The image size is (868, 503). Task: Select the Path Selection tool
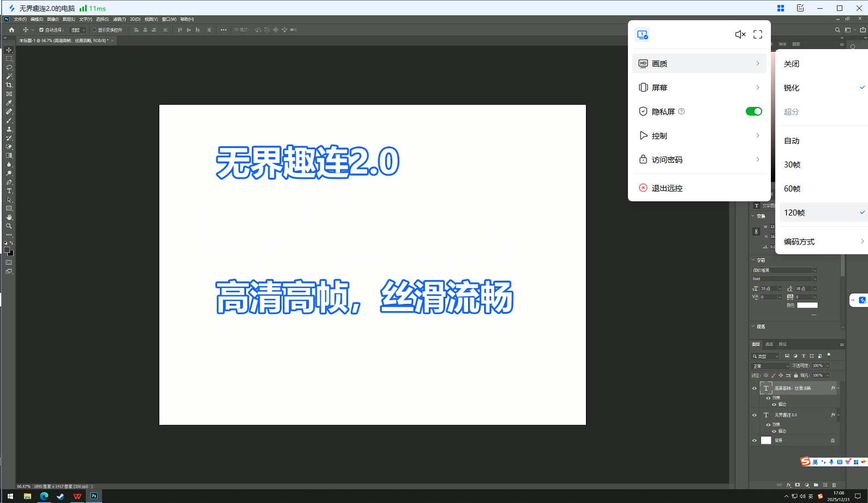(x=9, y=200)
